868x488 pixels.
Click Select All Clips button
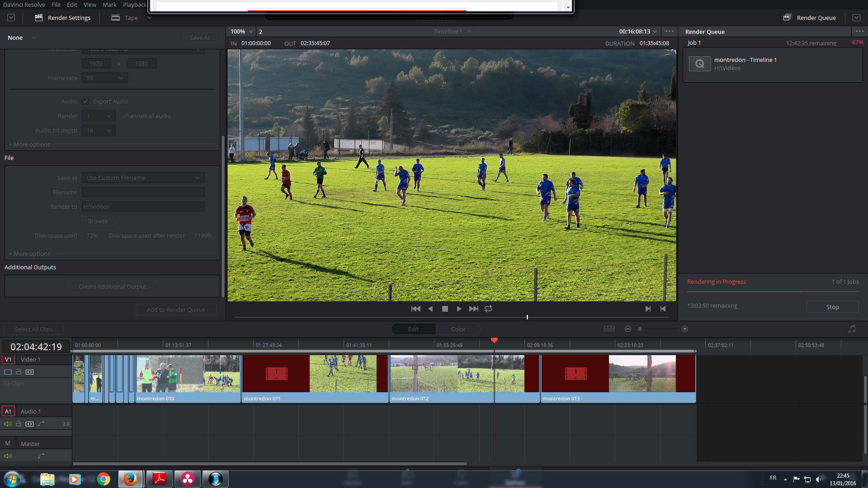tap(33, 329)
